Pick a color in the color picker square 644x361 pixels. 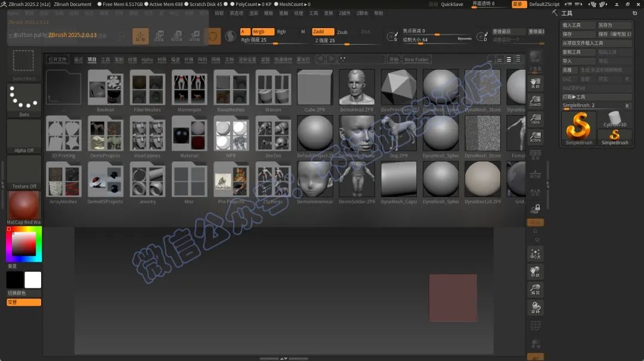point(24,244)
